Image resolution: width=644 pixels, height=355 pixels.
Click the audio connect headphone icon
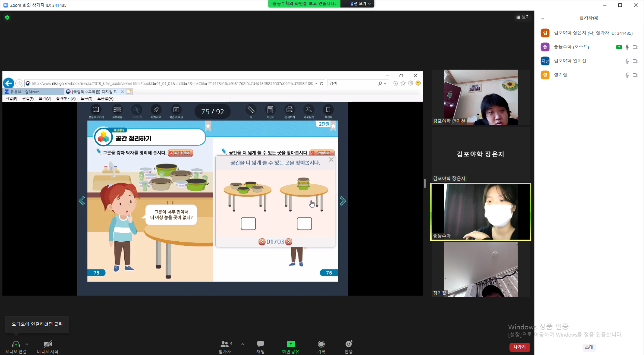(x=16, y=344)
